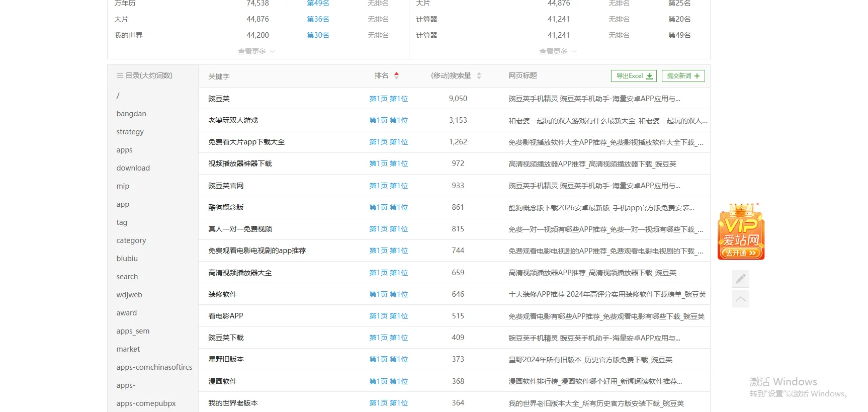Click the page title starting 十大装修APP推荐
The image size is (868, 412).
pyautogui.click(x=607, y=294)
